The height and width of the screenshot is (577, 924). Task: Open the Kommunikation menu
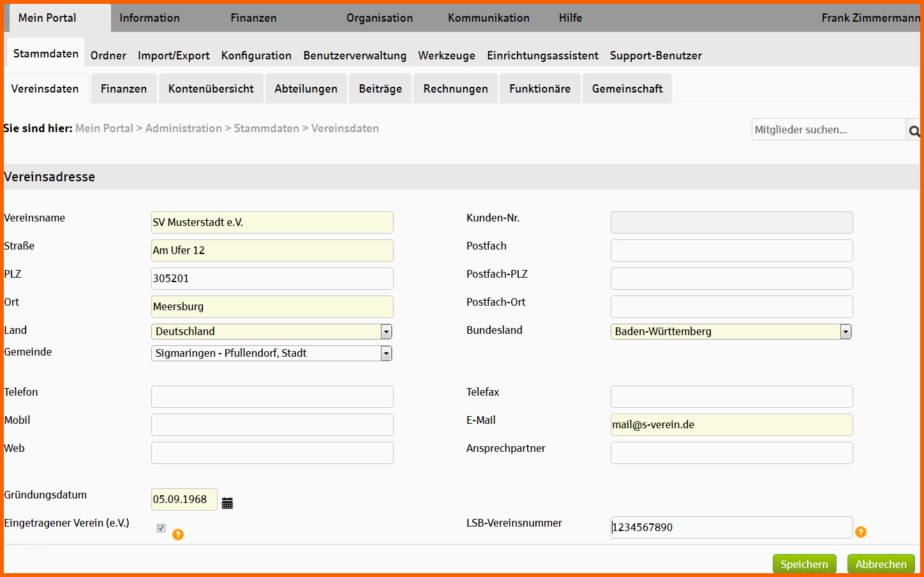point(489,18)
